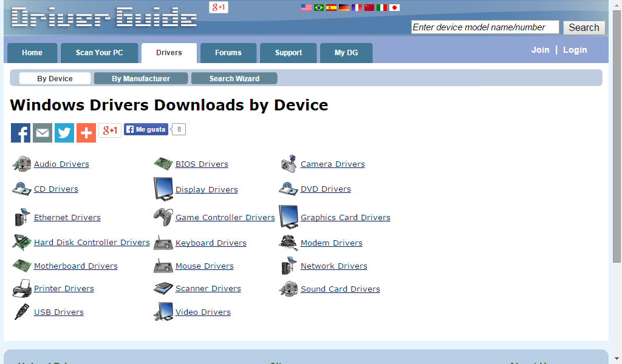Click the Search button
This screenshot has height=364, width=622.
point(583,27)
